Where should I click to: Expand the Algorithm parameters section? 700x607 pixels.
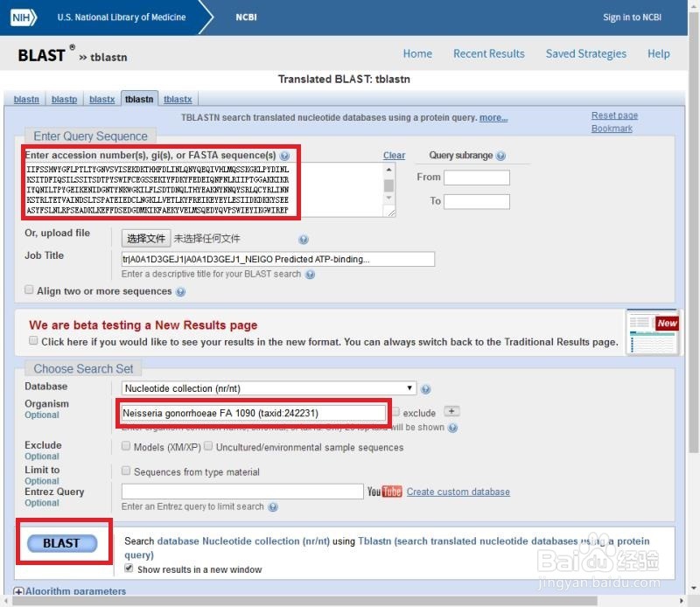click(70, 591)
